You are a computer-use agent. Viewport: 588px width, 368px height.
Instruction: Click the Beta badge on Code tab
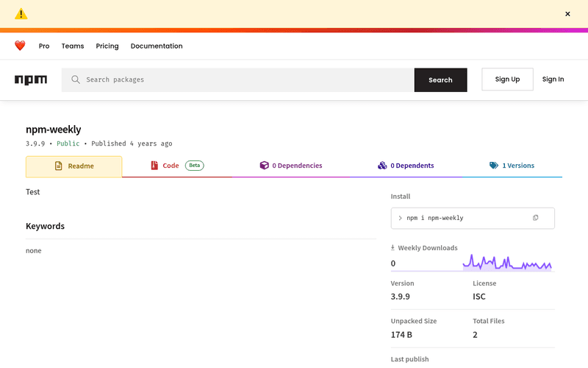[x=194, y=165]
